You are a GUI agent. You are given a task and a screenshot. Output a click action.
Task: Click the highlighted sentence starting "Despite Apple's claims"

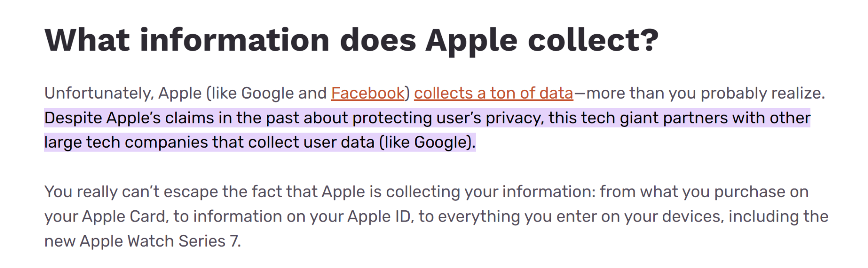(427, 130)
